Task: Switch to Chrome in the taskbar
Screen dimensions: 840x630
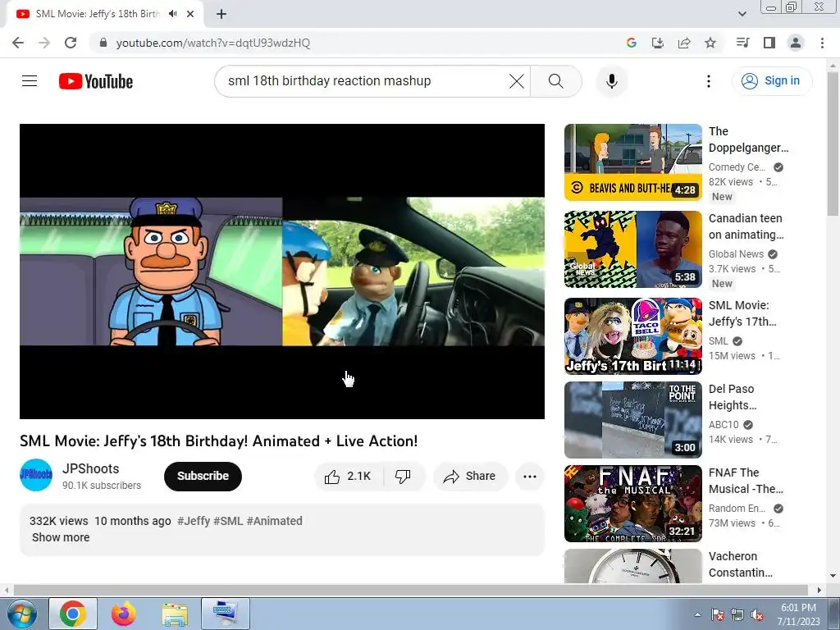Action: coord(73,614)
